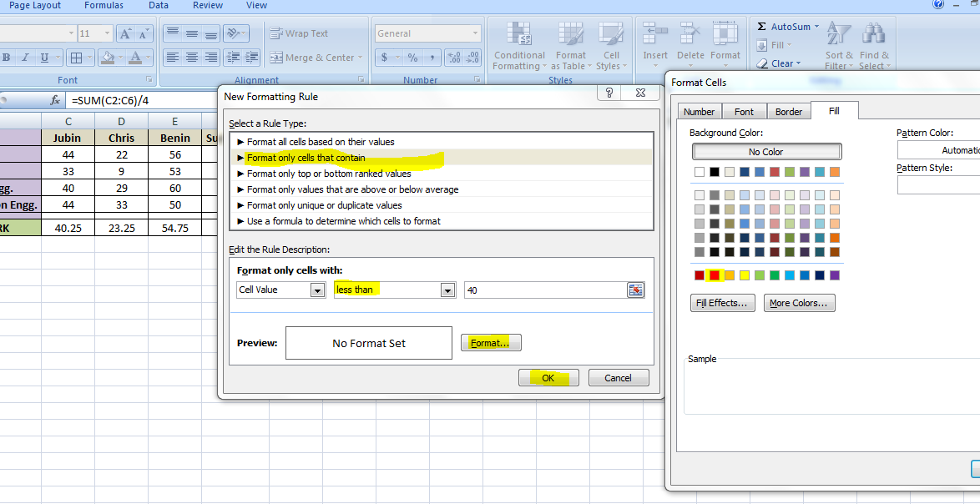The image size is (980, 504).
Task: Click OK in New Formatting Rule dialog
Action: click(x=548, y=378)
